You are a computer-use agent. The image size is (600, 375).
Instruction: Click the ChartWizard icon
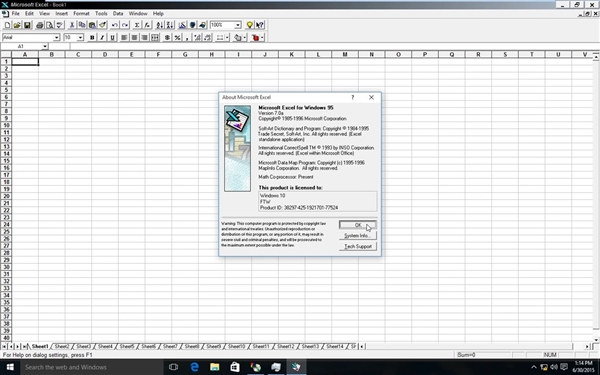pos(182,25)
